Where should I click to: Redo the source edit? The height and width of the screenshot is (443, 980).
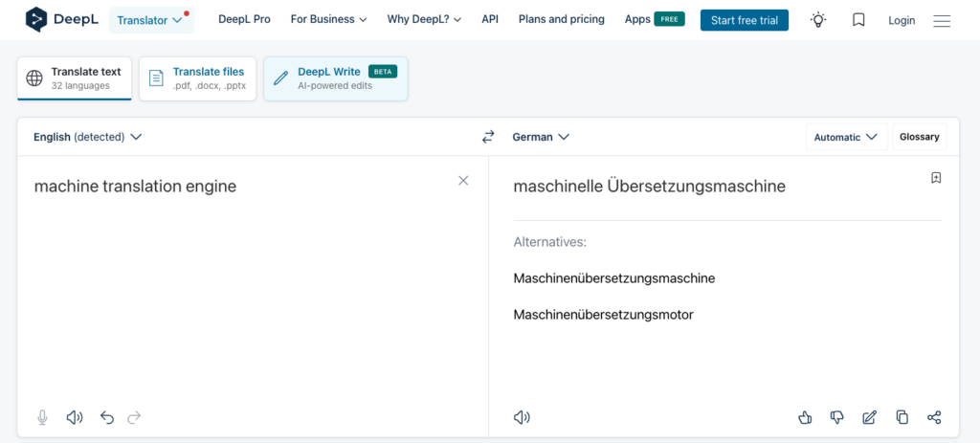click(x=134, y=417)
